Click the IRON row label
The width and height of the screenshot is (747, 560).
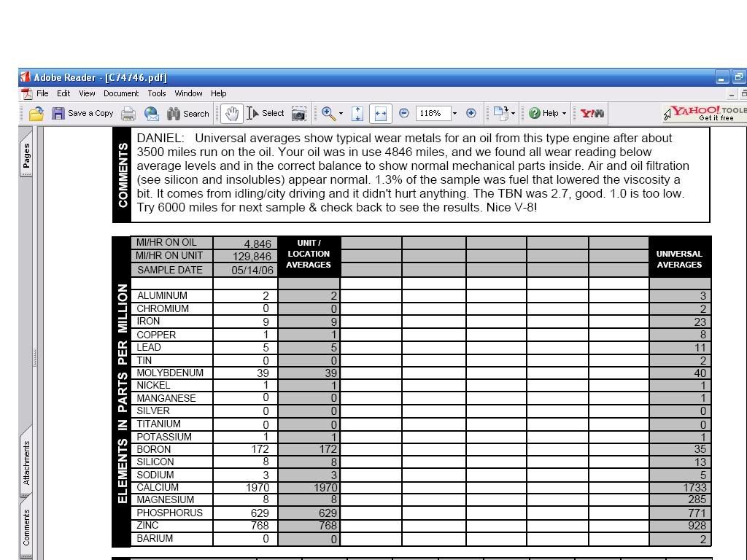click(x=148, y=322)
